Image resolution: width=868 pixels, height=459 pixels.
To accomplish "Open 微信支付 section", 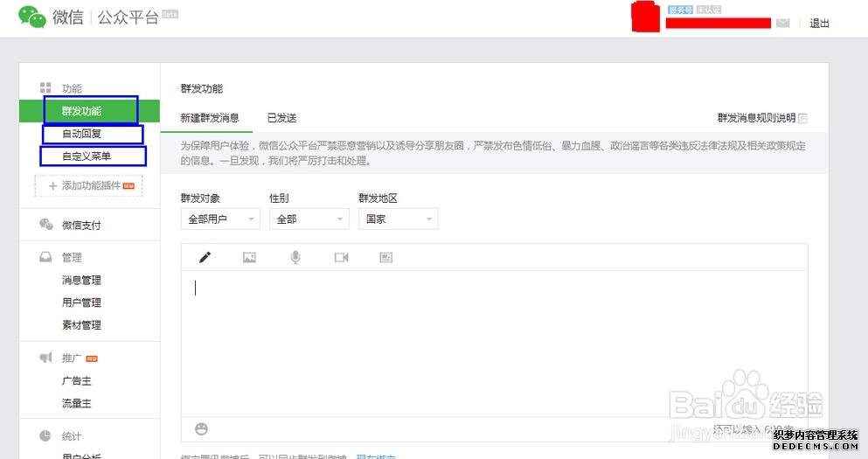I will point(81,225).
